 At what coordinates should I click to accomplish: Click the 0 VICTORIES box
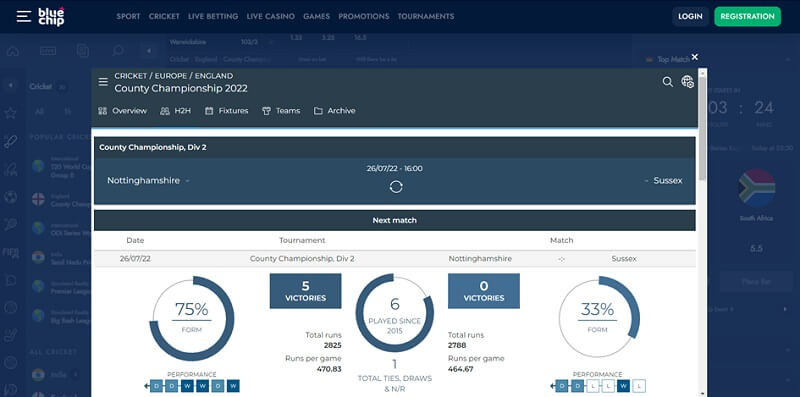(x=484, y=291)
